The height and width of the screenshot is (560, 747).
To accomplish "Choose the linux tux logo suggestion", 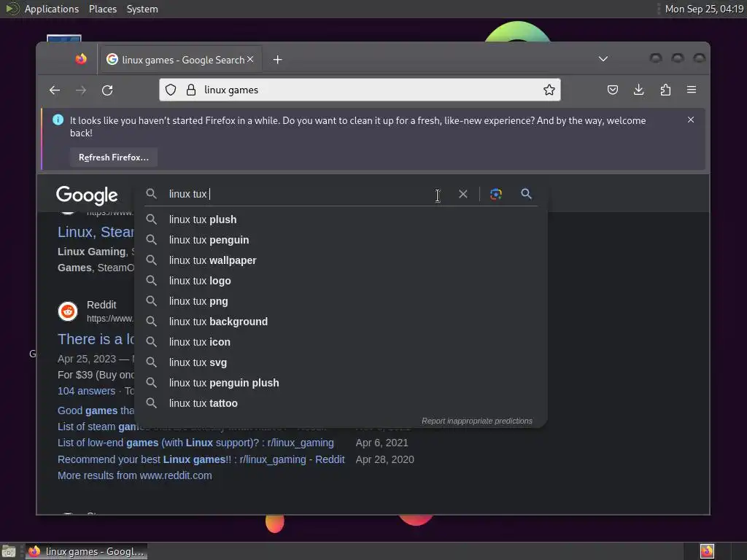I will click(x=341, y=281).
